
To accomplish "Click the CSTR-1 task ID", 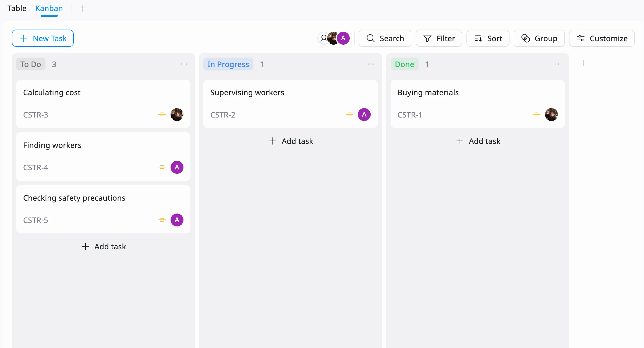I will click(410, 115).
